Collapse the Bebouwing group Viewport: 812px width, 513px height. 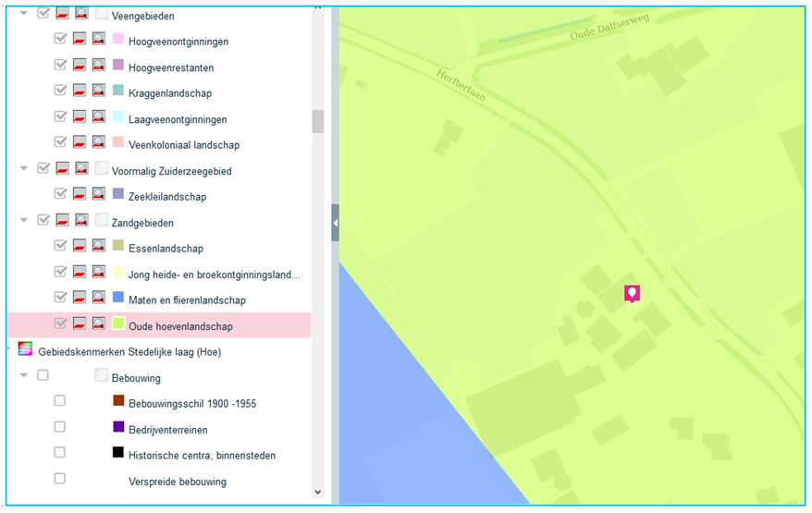24,374
